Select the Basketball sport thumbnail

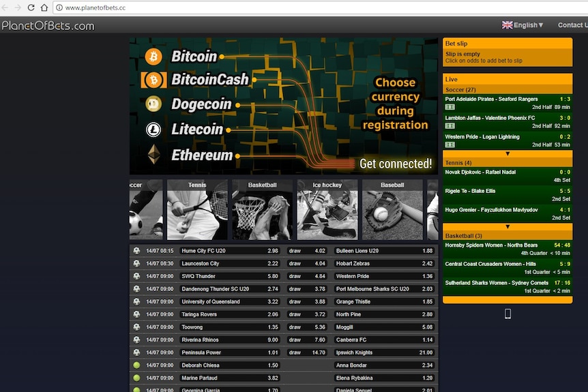(262, 209)
